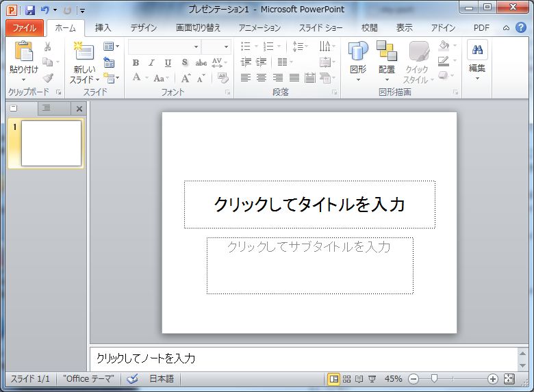Justify the text in the paragraph group
Viewport: 534px width, 392px height.
coord(294,78)
